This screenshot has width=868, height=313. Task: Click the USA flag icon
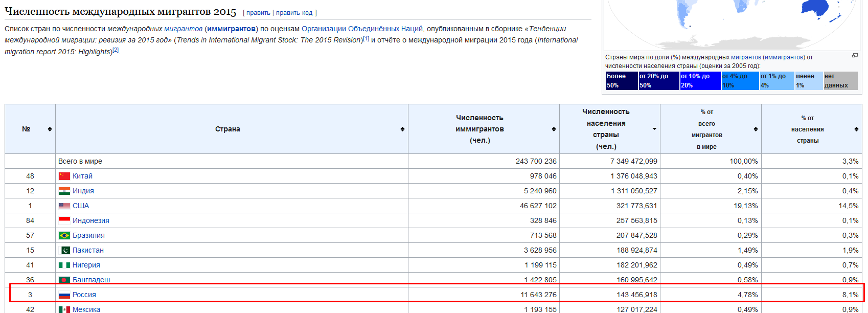click(x=64, y=206)
